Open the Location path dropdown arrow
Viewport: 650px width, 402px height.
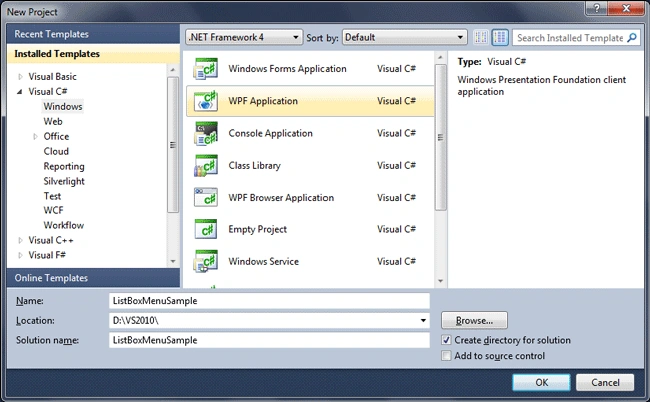[x=423, y=320]
